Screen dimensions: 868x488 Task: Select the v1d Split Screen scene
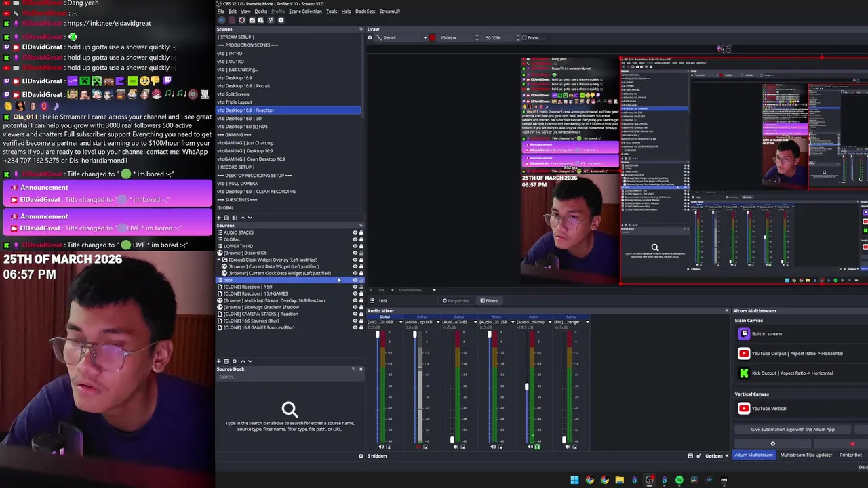(x=233, y=94)
